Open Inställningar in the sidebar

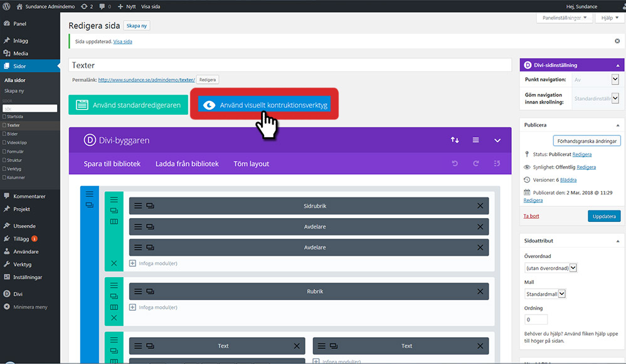tap(27, 277)
